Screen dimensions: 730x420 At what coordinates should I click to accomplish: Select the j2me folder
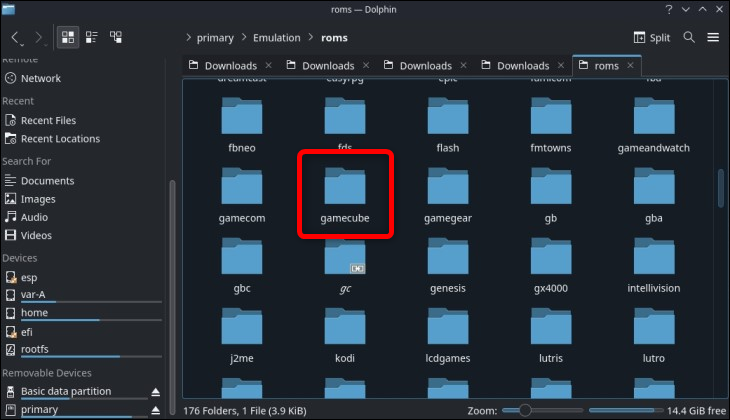tap(242, 335)
